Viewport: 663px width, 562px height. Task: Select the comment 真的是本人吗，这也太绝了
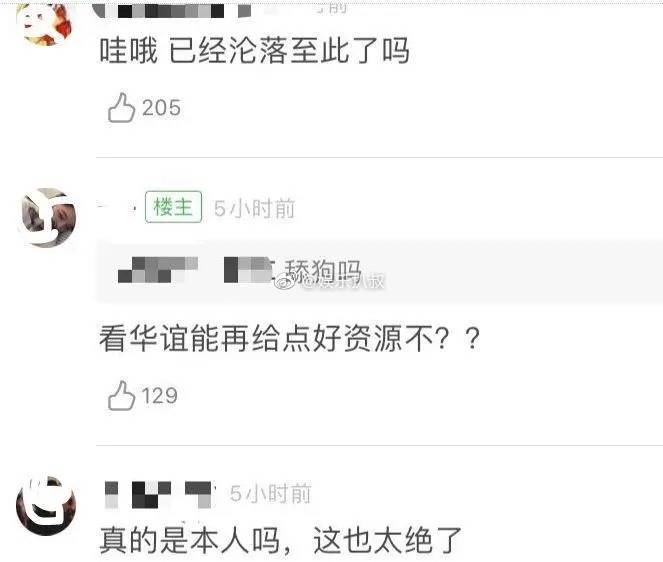(x=281, y=540)
